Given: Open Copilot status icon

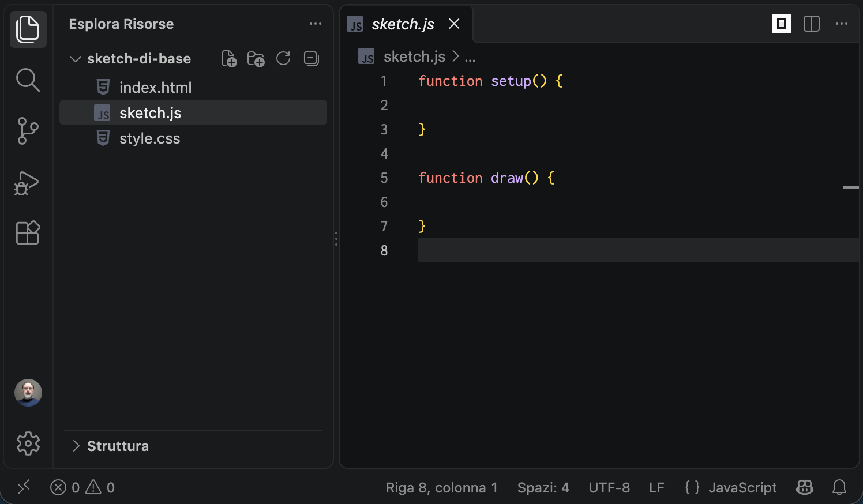Looking at the screenshot, I should coord(805,487).
